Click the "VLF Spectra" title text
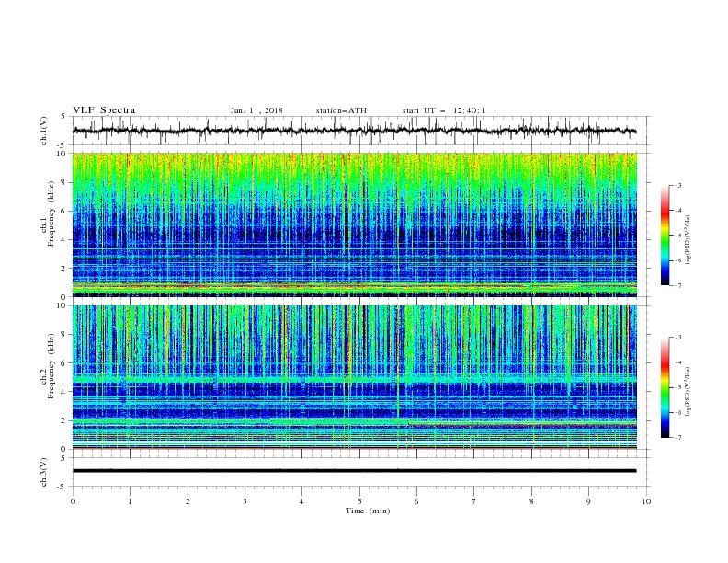Viewport: 728px width, 563px height. coord(104,110)
